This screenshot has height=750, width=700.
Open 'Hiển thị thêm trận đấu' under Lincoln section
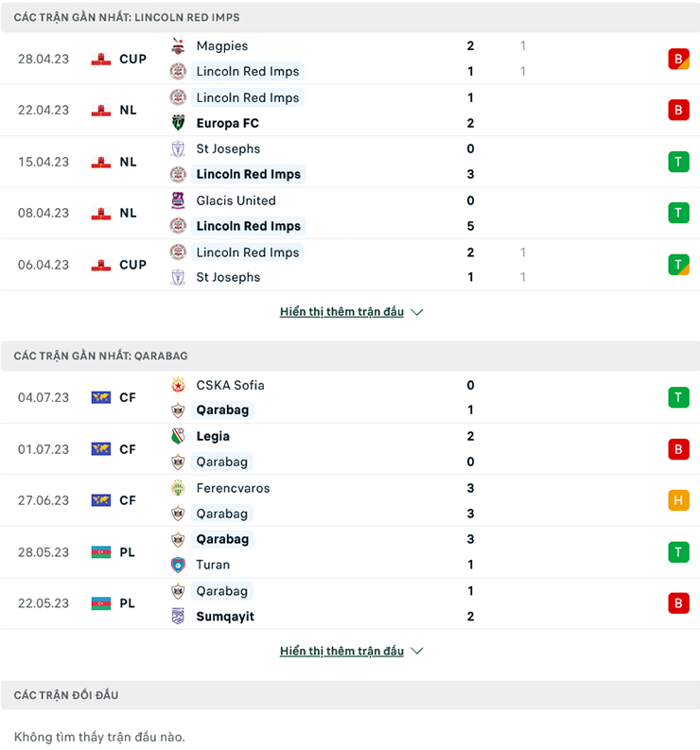341,312
